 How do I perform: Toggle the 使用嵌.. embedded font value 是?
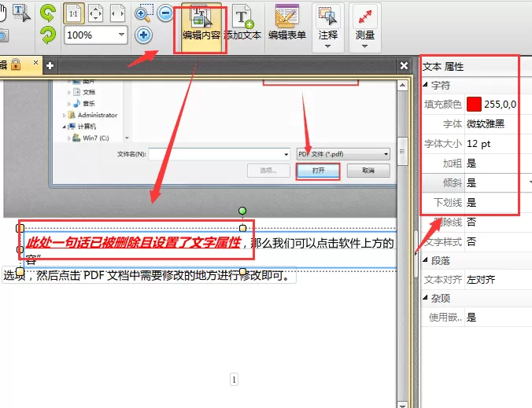pos(471,318)
